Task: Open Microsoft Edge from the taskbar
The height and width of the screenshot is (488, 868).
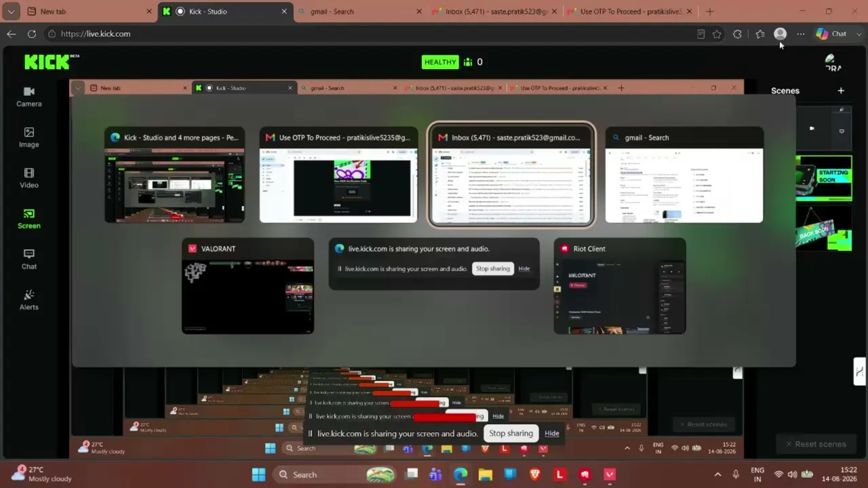Action: pos(460,474)
